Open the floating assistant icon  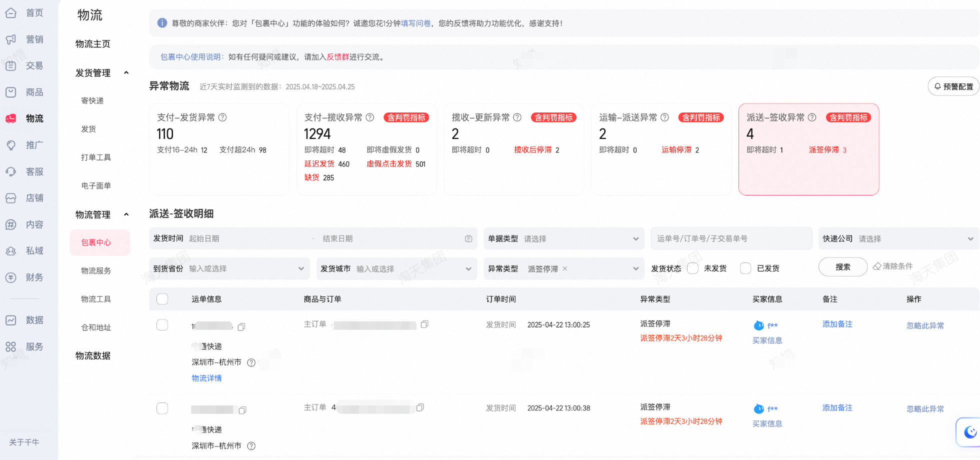click(970, 432)
